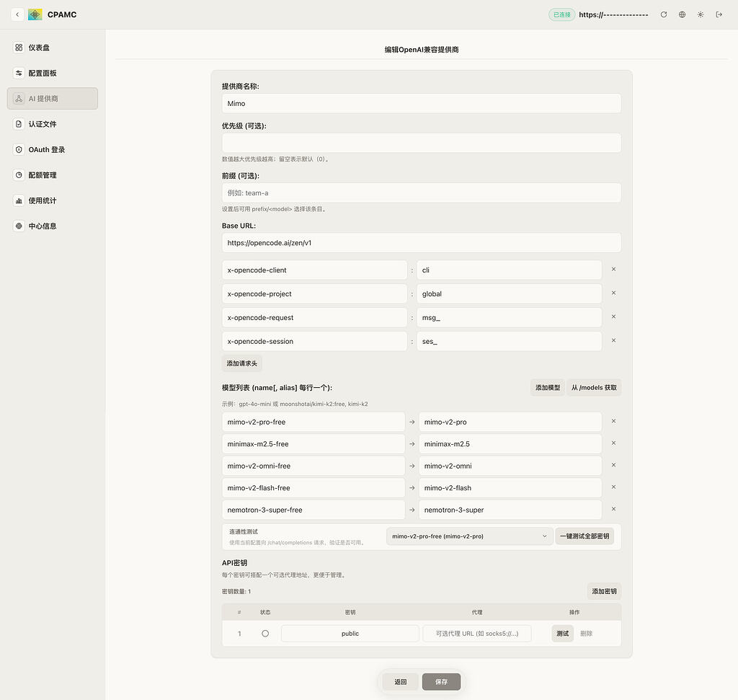
Task: Click the nemotron-3-super alias field
Action: tap(510, 510)
